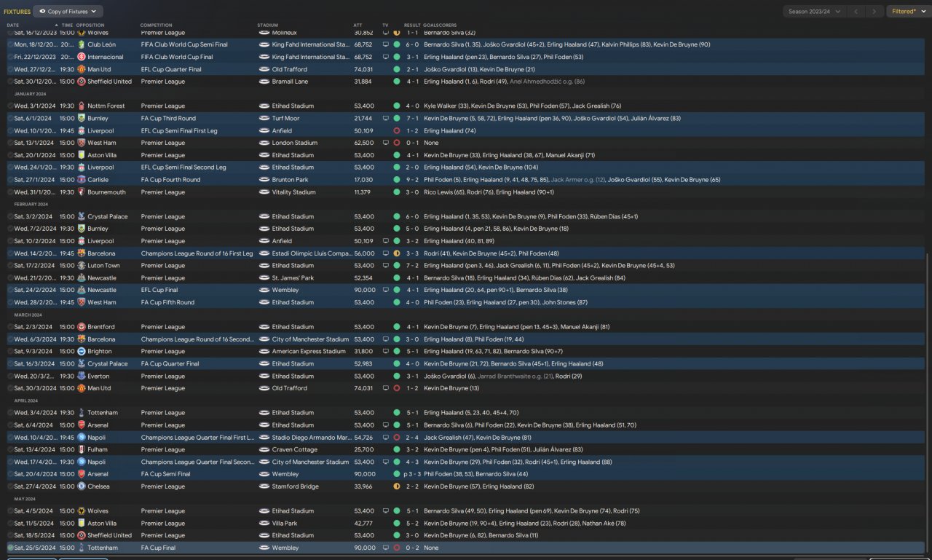Sort by the Goalscorers column header
The image size is (932, 560).
(x=439, y=25)
